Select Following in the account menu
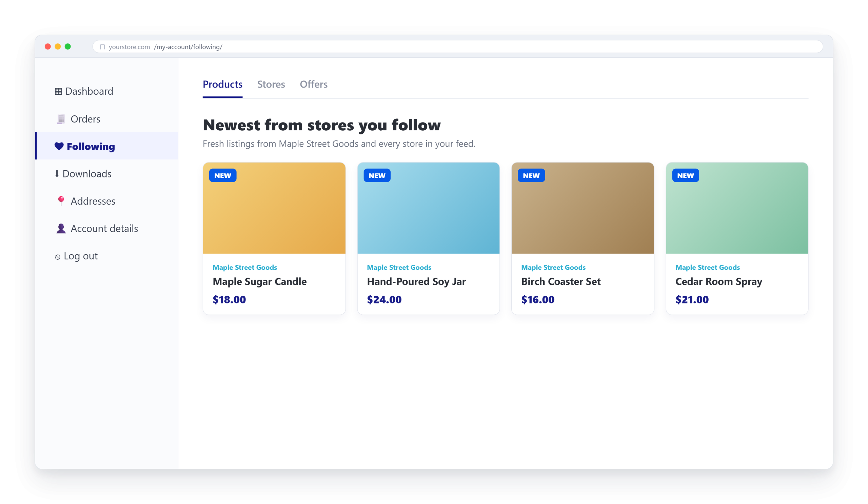This screenshot has width=868, height=504. click(107, 146)
